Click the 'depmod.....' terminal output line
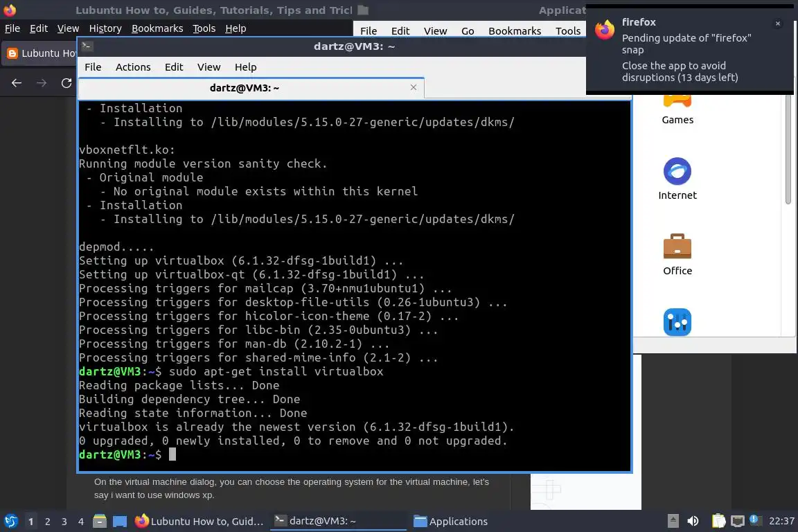798x532 pixels. (x=116, y=247)
